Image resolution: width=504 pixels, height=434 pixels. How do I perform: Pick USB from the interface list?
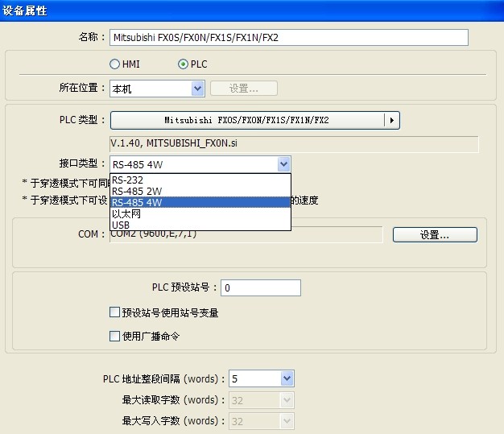pyautogui.click(x=200, y=225)
